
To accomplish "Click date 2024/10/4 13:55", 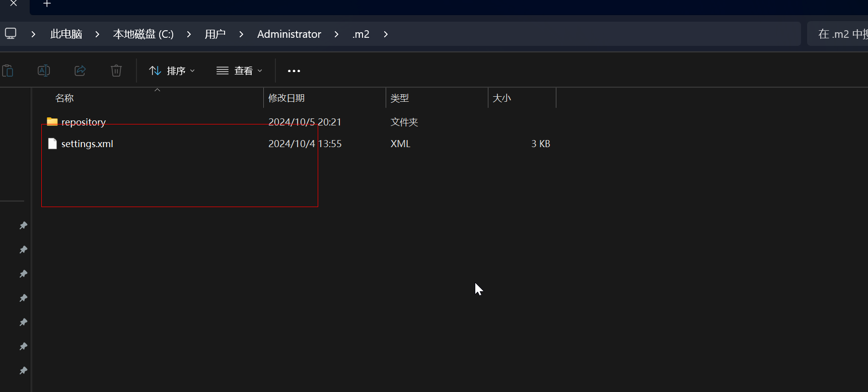I will tap(305, 144).
